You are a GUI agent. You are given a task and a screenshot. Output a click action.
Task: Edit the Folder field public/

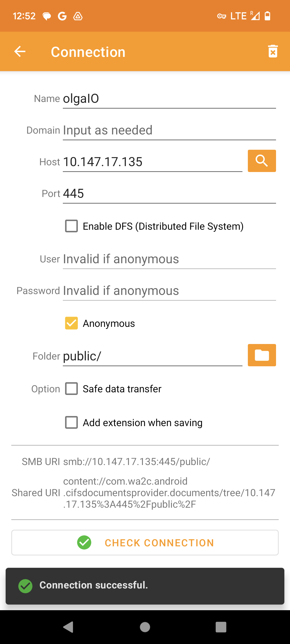153,356
